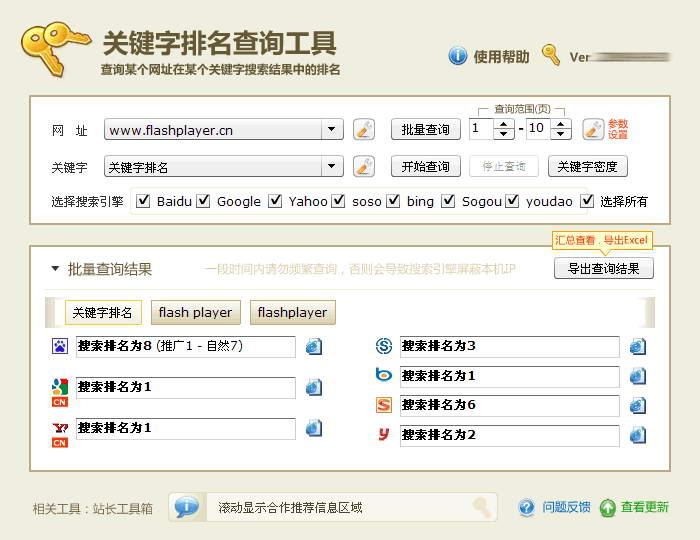Decrease the end page value 10
700x540 pixels.
pos(561,134)
